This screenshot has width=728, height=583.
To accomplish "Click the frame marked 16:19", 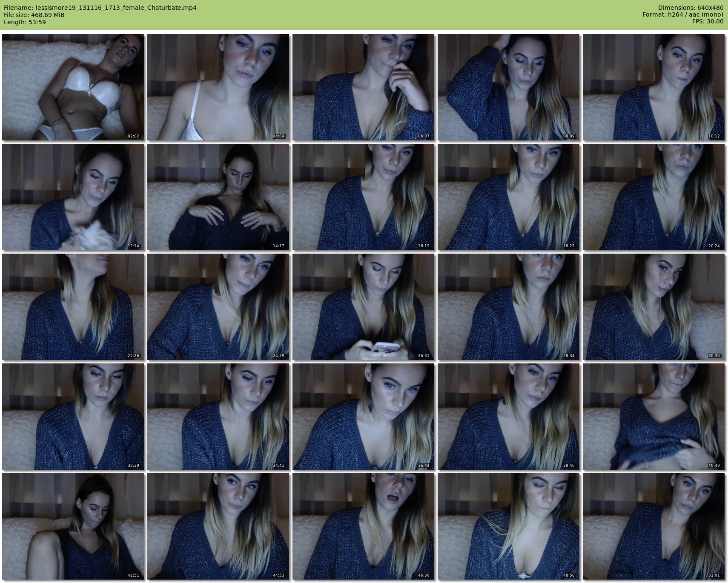I will tap(363, 197).
